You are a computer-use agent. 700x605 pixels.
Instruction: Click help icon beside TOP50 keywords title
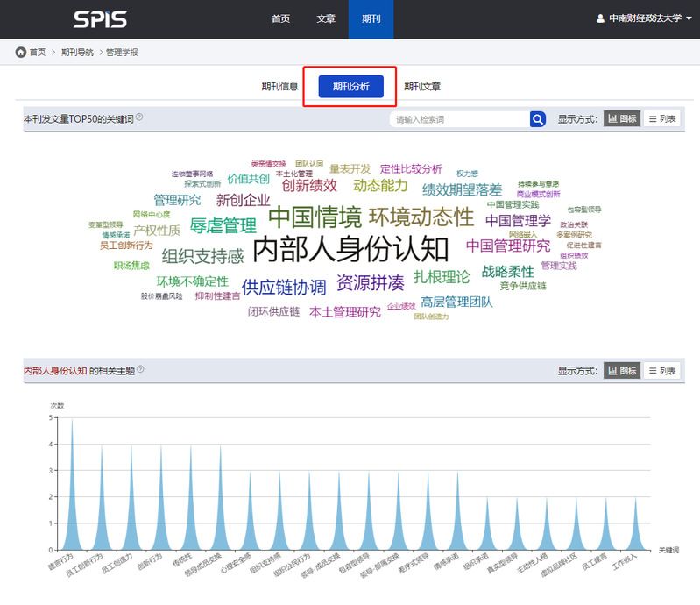pos(139,117)
